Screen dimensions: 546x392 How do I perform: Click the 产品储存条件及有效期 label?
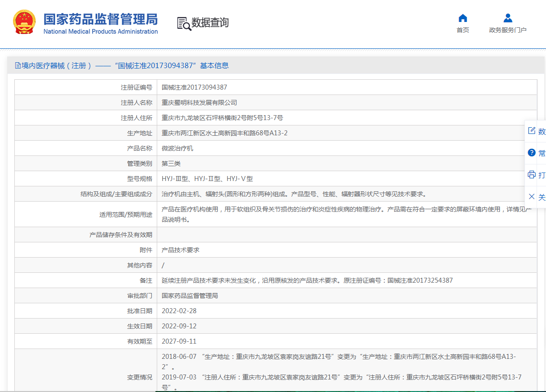(x=121, y=235)
